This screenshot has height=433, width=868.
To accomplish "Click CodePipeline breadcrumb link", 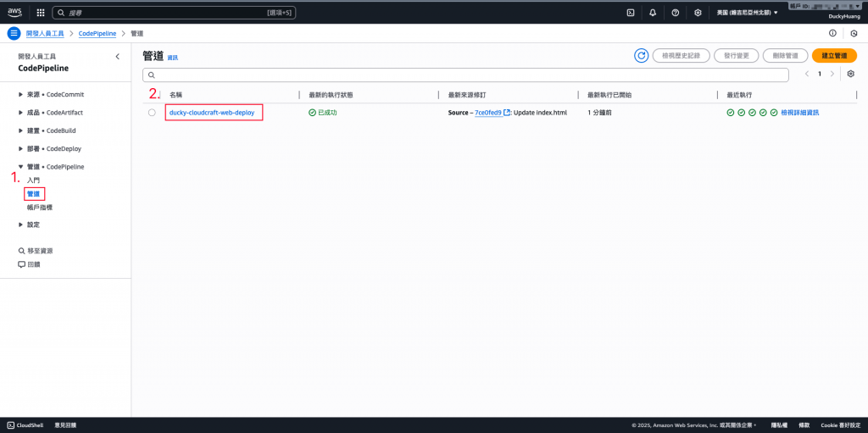I will coord(97,33).
